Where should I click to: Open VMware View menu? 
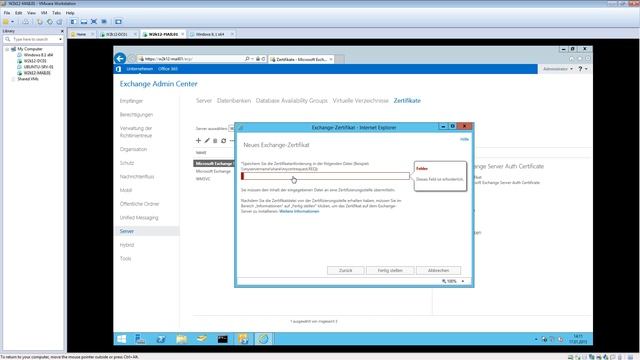pyautogui.click(x=31, y=13)
